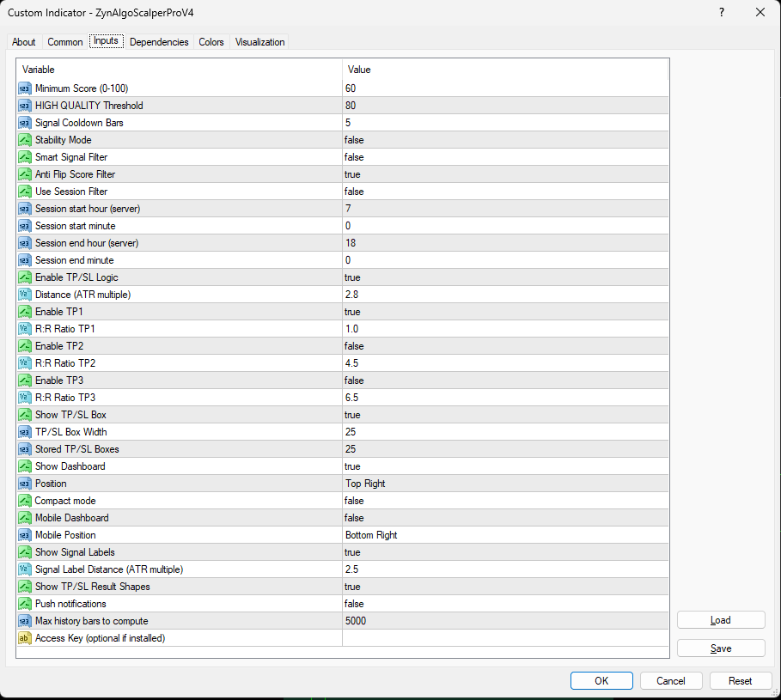Open the Mobile Position value Bottom Right
The width and height of the screenshot is (781, 700).
tap(505, 535)
